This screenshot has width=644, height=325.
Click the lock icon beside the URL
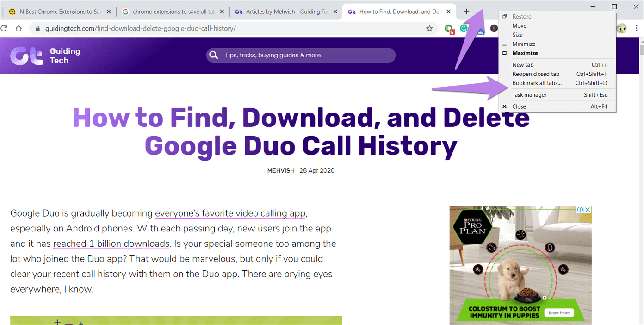[x=37, y=29]
